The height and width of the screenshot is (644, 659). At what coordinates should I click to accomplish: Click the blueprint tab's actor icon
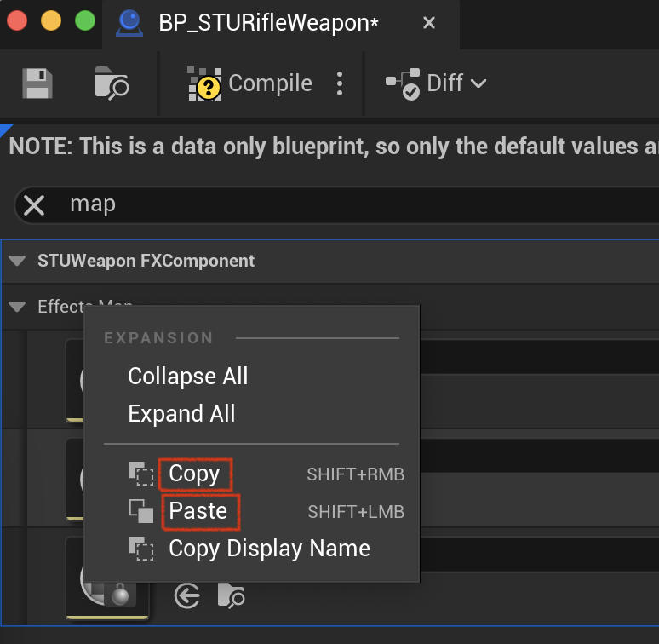tap(129, 24)
